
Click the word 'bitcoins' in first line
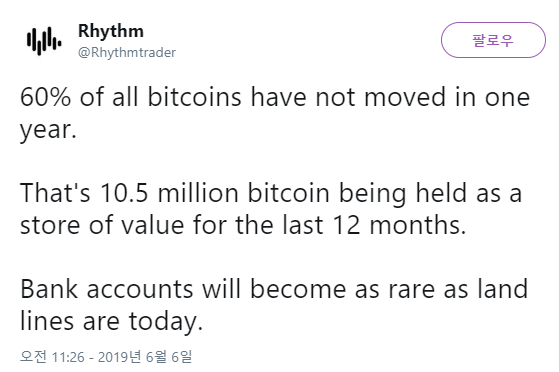pyautogui.click(x=194, y=97)
